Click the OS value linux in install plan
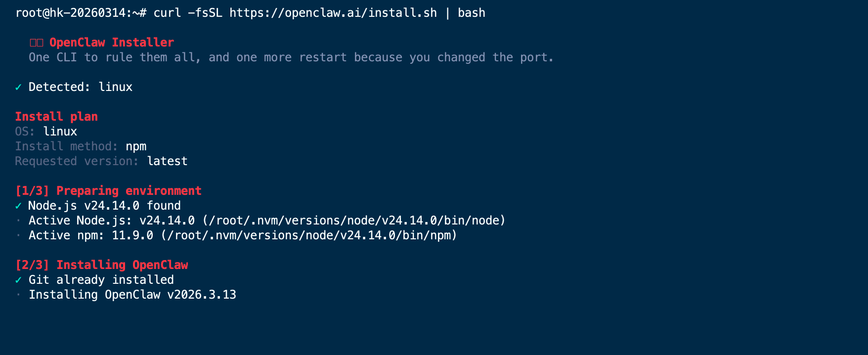This screenshot has width=868, height=355. point(60,132)
